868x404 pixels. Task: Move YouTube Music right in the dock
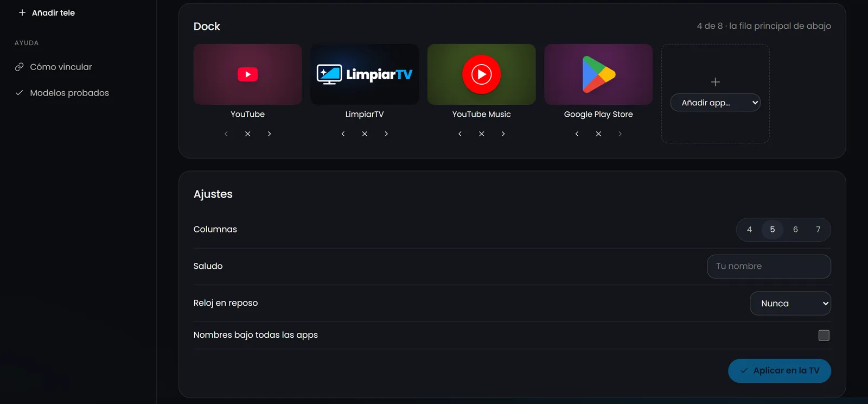pos(503,134)
